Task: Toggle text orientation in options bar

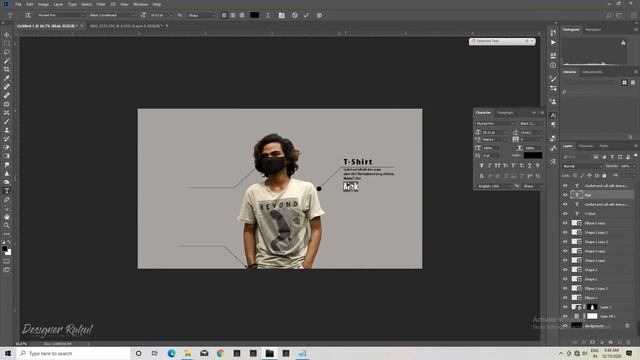Action: pyautogui.click(x=28, y=15)
